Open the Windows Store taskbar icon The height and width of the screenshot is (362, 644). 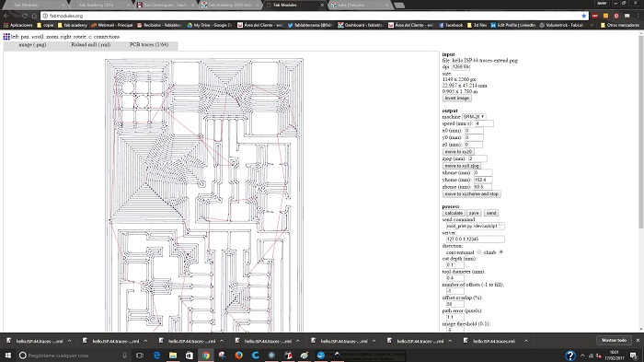190,355
